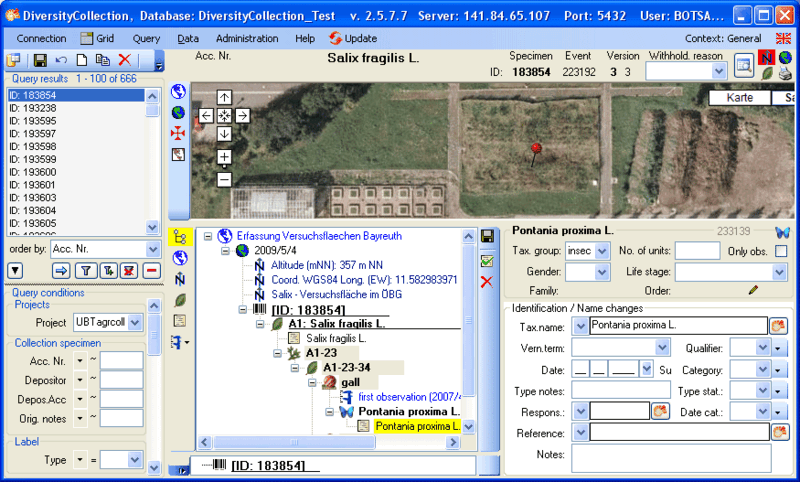Toggle the Only obs. checkbox
This screenshot has width=800, height=482.
pos(781,251)
